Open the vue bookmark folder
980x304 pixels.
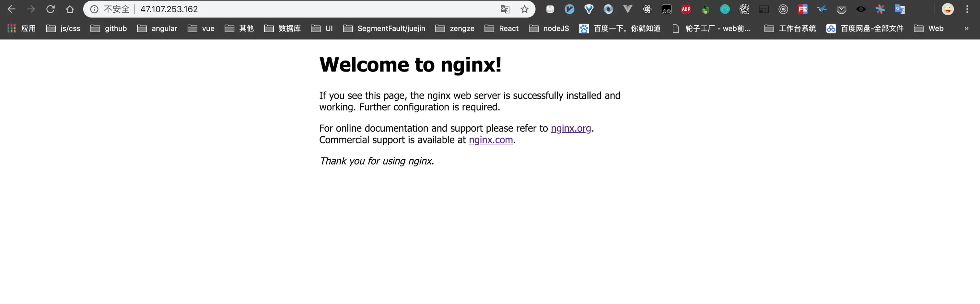201,28
